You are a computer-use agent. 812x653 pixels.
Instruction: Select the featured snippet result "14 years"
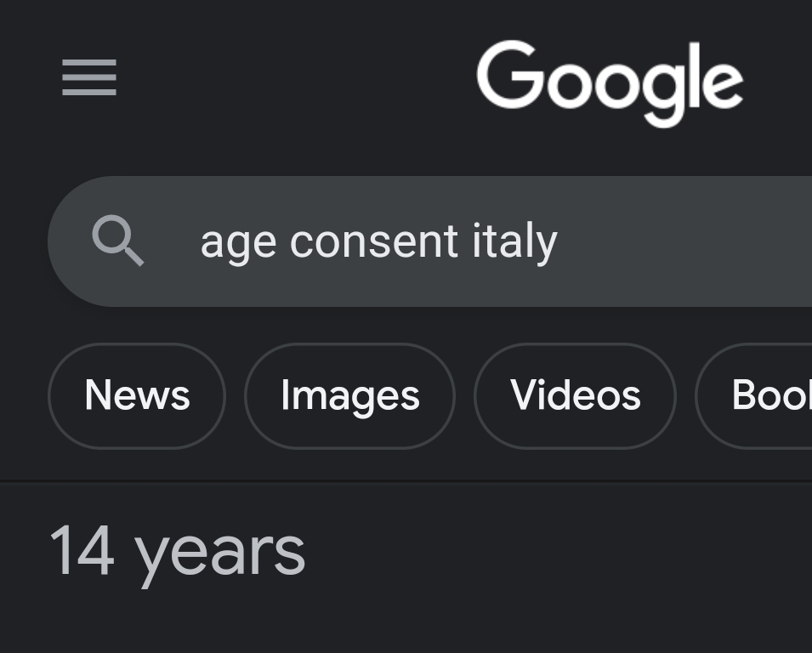[x=177, y=551]
